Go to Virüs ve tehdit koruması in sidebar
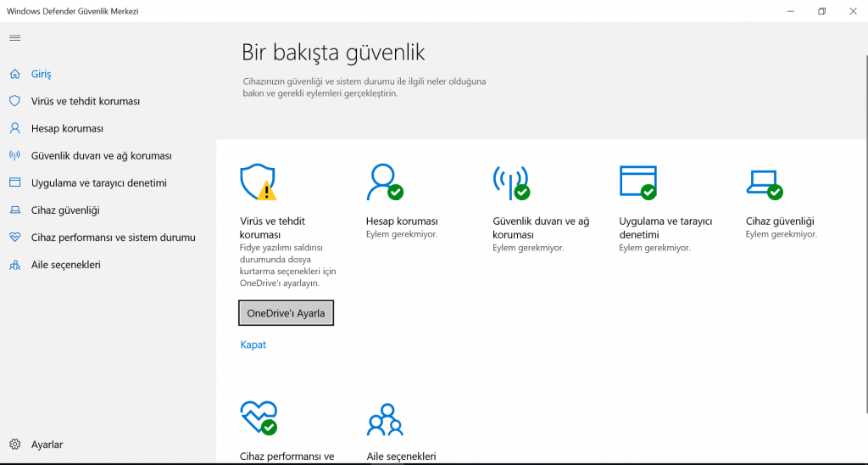The image size is (868, 465). [x=86, y=101]
